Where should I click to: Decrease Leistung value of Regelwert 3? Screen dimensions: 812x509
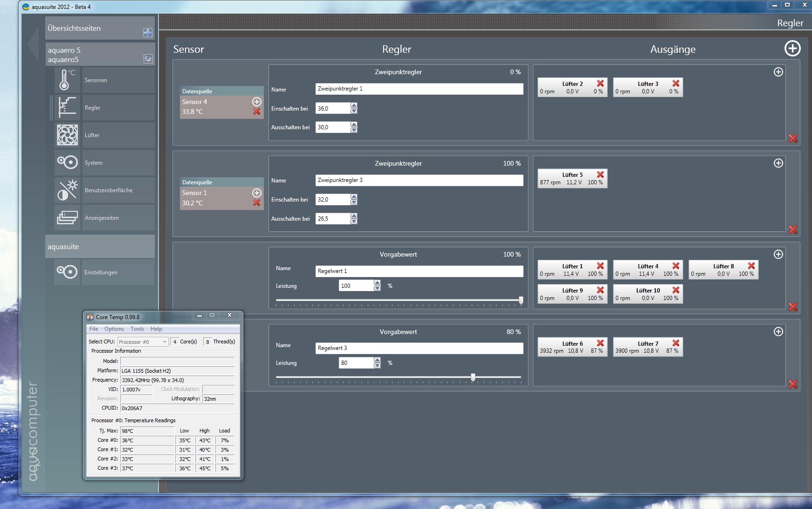click(377, 366)
